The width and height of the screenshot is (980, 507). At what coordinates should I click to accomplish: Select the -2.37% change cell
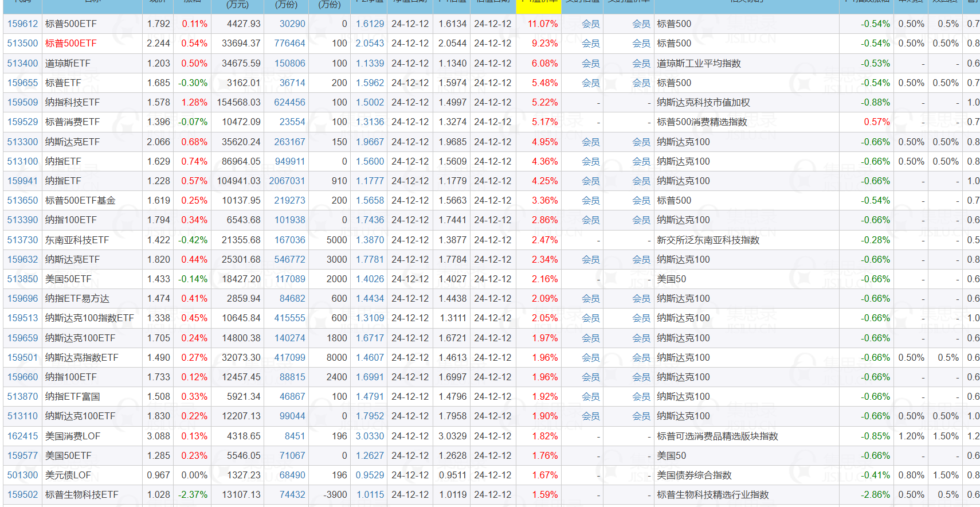193,494
